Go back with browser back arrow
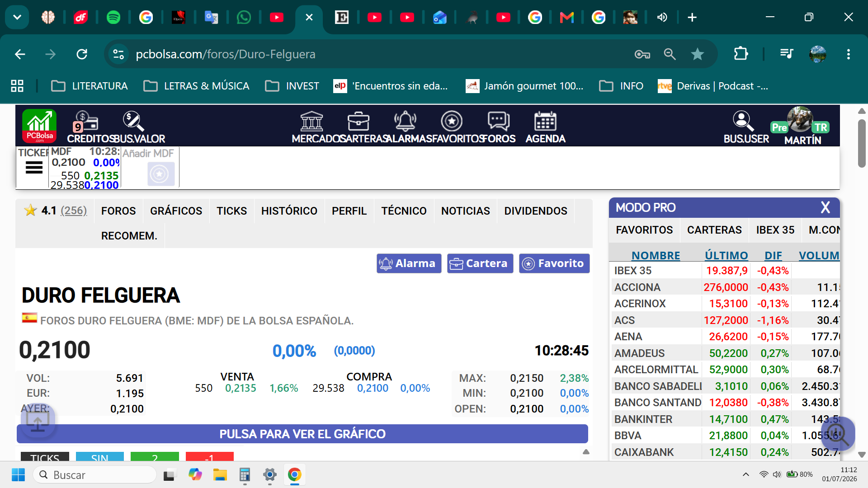Viewport: 868px width, 488px height. coord(20,54)
